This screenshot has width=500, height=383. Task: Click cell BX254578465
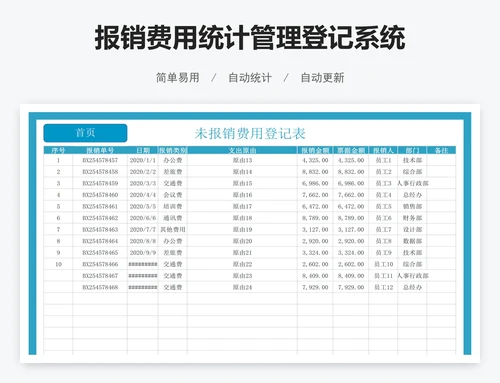point(100,253)
